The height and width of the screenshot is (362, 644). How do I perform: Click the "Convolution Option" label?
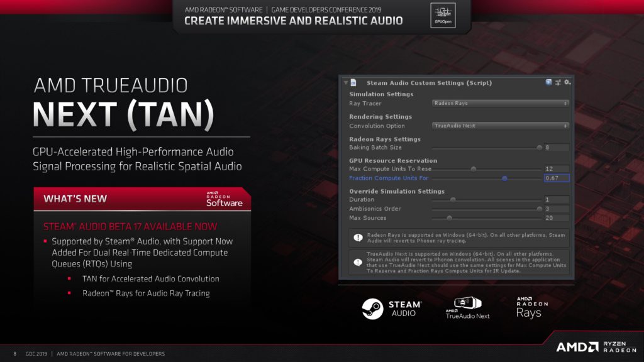pos(377,126)
